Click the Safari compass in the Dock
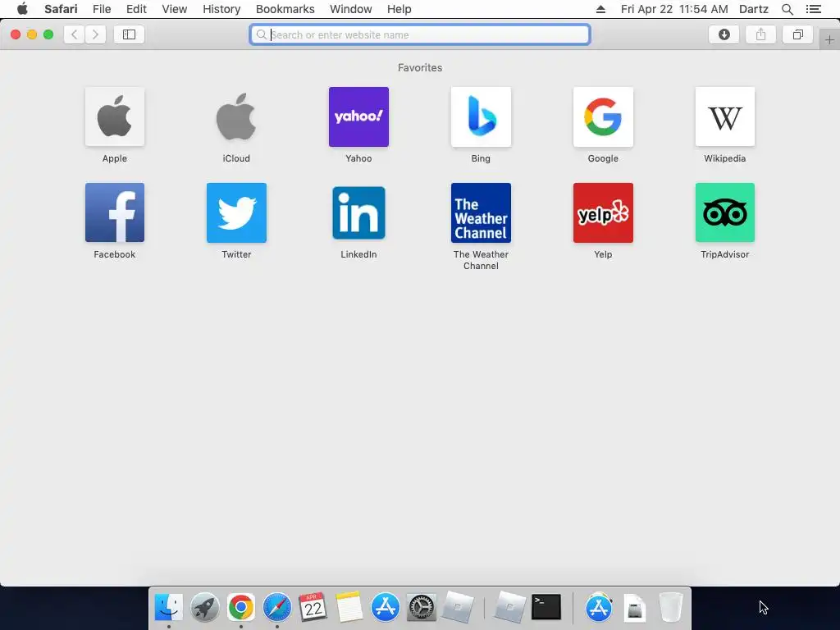The width and height of the screenshot is (840, 630). tap(277, 608)
